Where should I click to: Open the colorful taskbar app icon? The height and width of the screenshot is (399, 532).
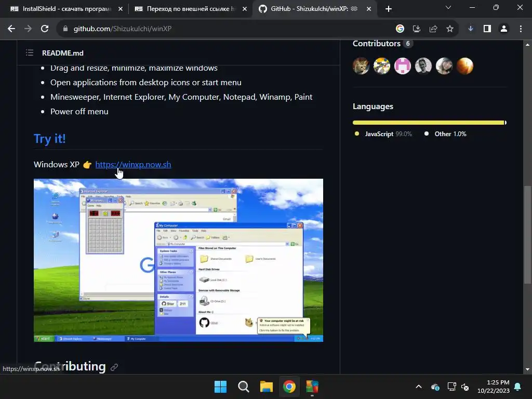click(312, 387)
